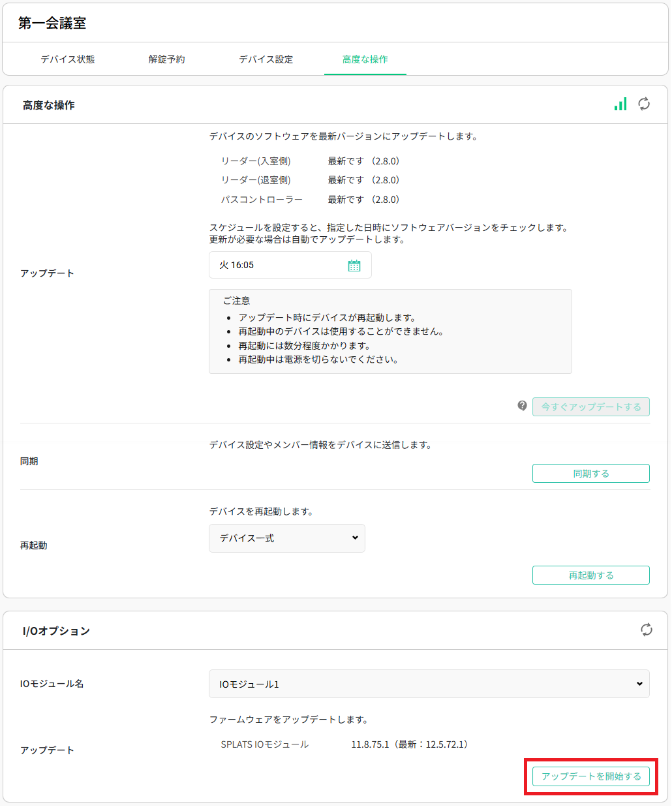Click the dropdown arrow on IOモジュール名 selector
672x811 pixels.
coord(641,684)
